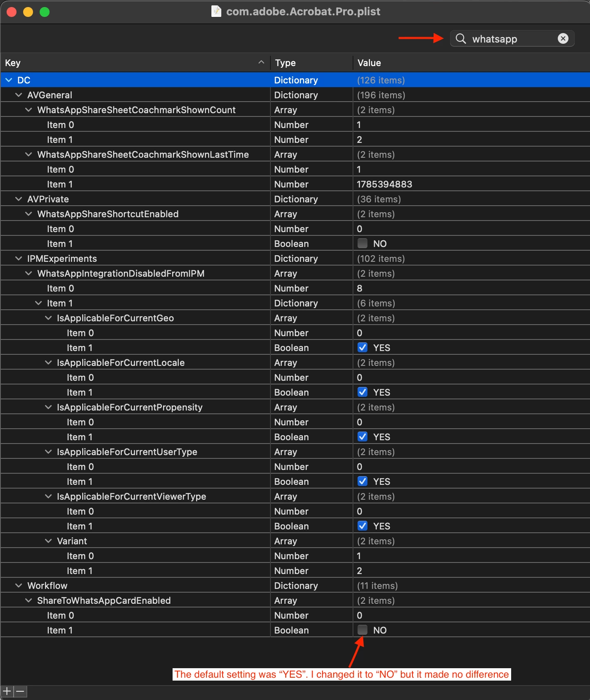The image size is (590, 700).
Task: Uncheck IsApplicableForCurrentLocale Item 1 checkbox
Action: [363, 392]
